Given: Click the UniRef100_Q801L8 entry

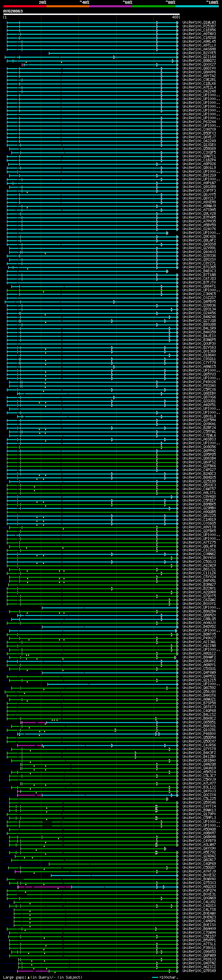Looking at the screenshot, I should [x=199, y=416].
